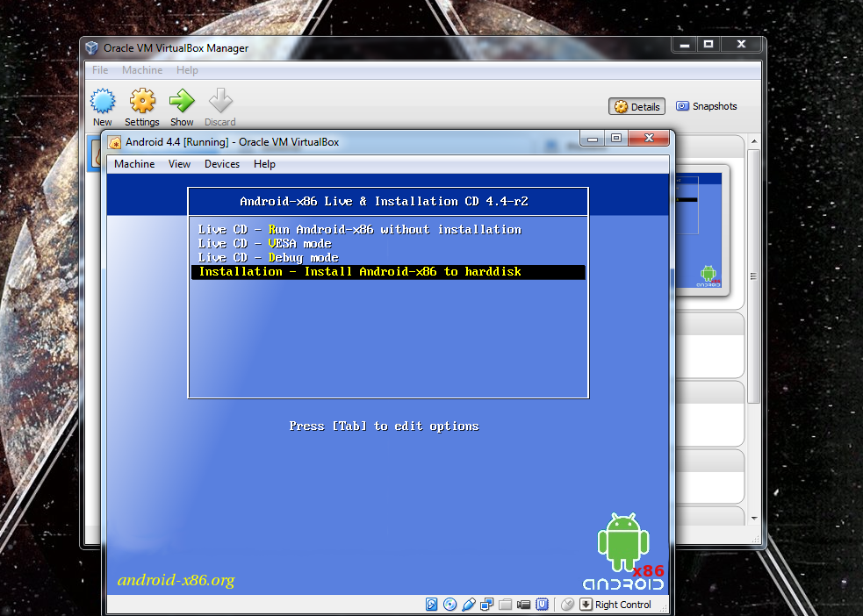Minimize the Android 4.4 VM window
Screen dimensions: 863x616
point(593,139)
